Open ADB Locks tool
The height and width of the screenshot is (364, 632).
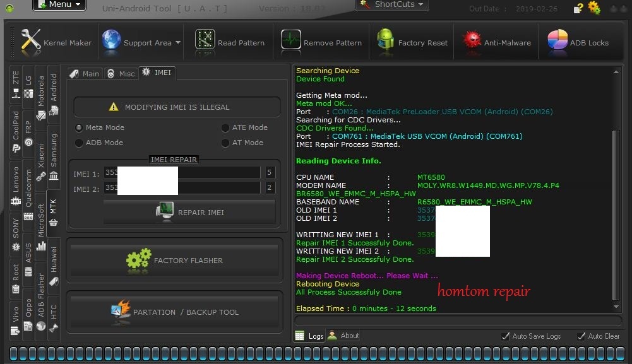[x=578, y=42]
